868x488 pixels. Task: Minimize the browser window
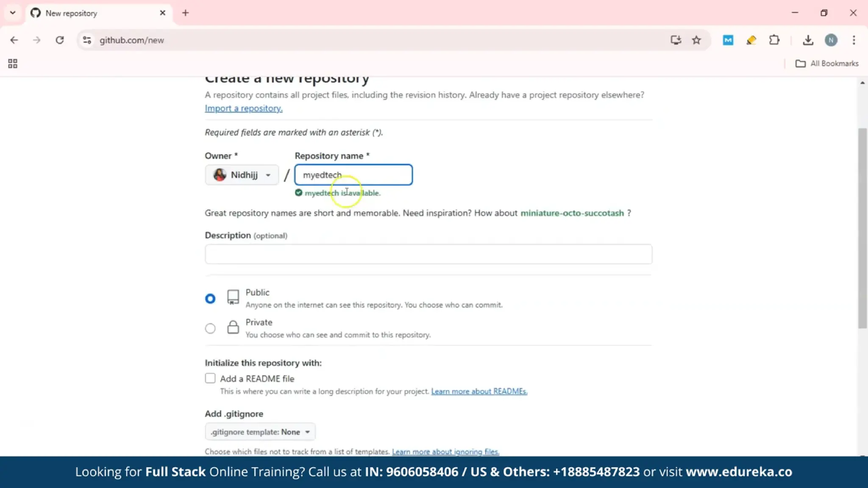pos(795,13)
